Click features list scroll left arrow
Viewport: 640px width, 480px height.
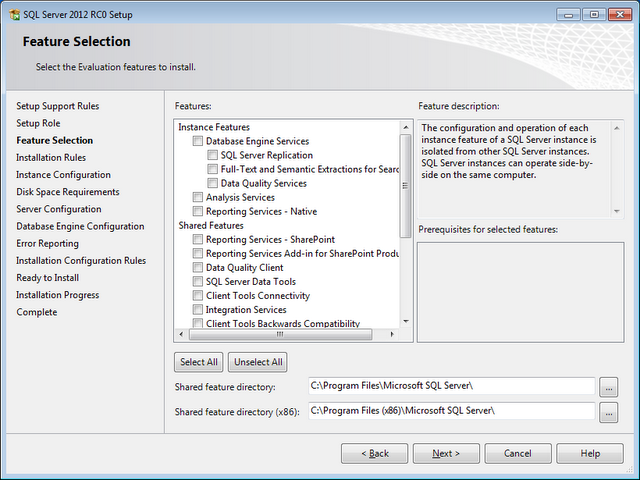(x=181, y=335)
